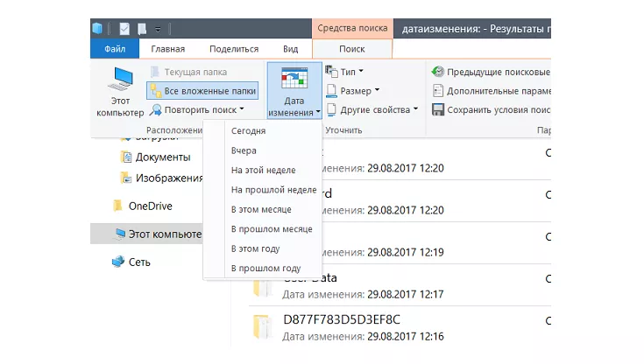
Task: Choose Вчера from date menu
Action: click(x=263, y=150)
